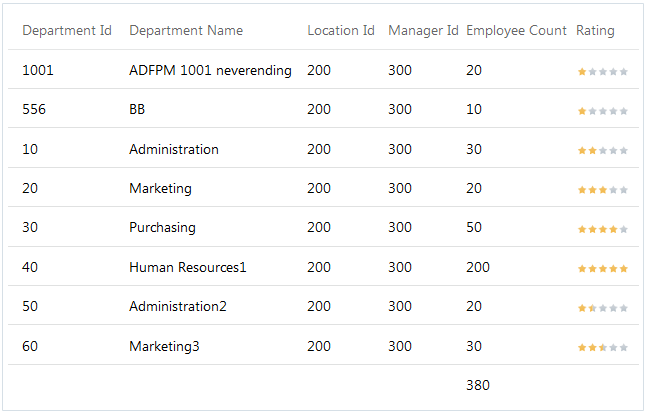Click employee count 50 in Purchasing row
This screenshot has width=648, height=417.
point(474,228)
